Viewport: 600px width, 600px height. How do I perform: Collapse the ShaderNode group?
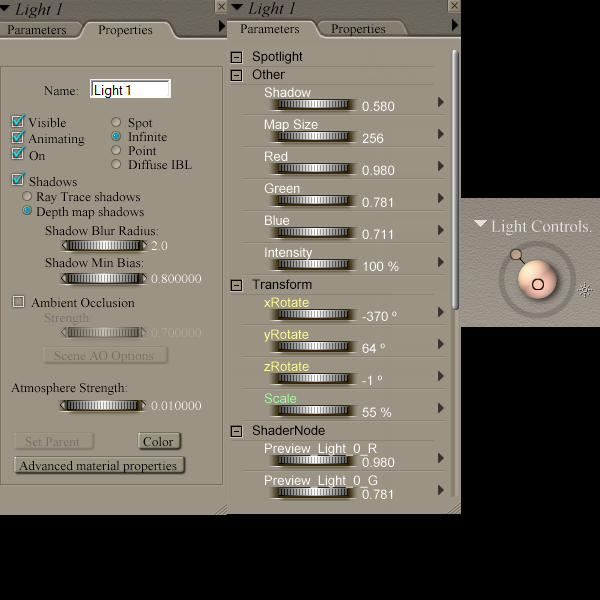(236, 431)
